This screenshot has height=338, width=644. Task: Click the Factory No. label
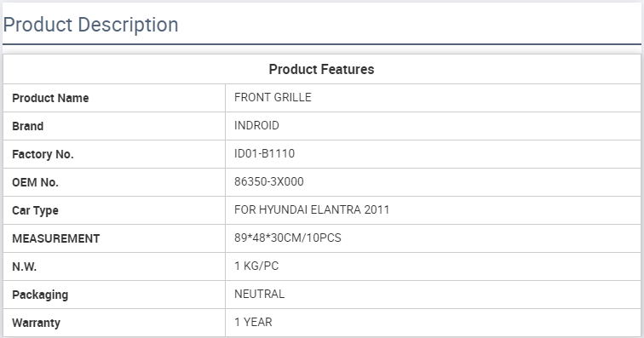click(x=43, y=154)
